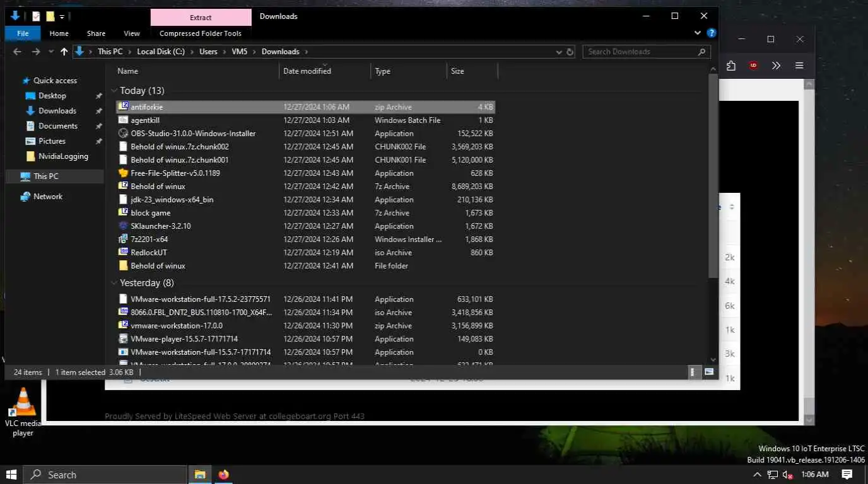Select the vmware-workstation-17.0.0 zip icon

click(124, 326)
